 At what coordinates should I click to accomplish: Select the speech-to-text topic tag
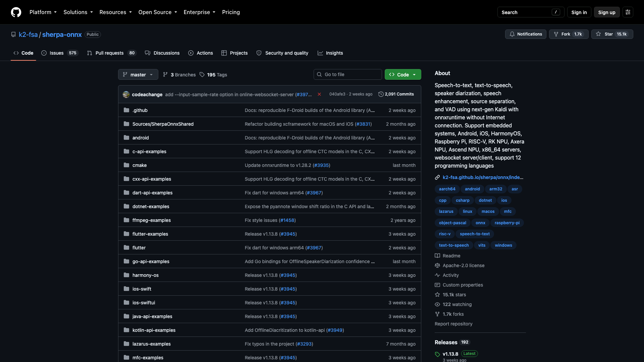click(x=475, y=234)
